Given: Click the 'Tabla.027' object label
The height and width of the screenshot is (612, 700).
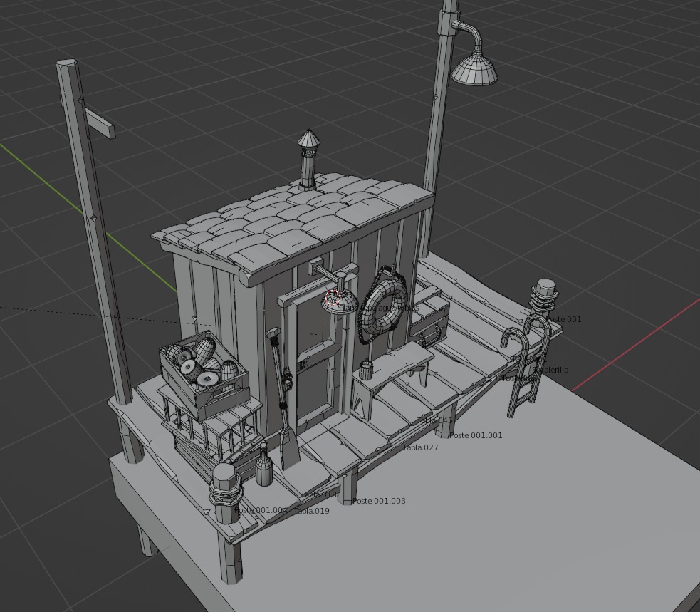Looking at the screenshot, I should [x=421, y=447].
